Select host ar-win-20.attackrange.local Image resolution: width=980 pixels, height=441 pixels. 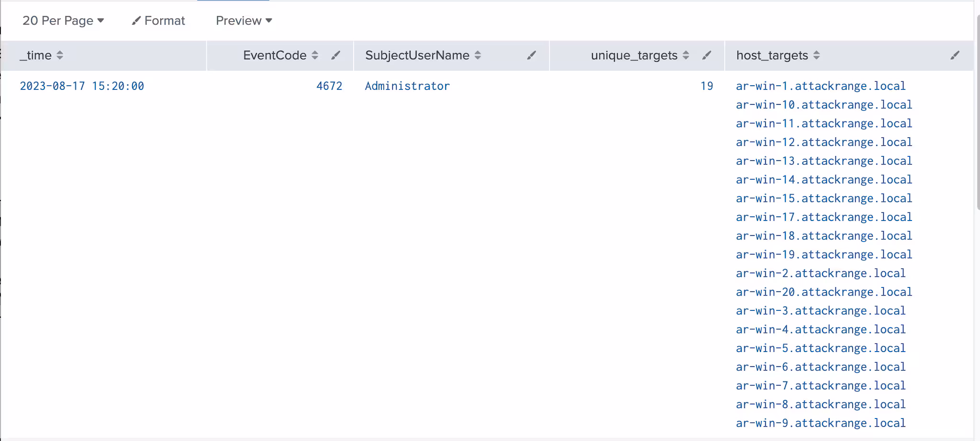824,292
